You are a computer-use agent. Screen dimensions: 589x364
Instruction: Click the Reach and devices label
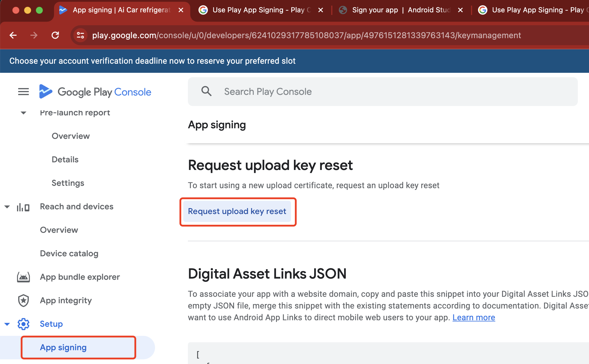coord(77,207)
